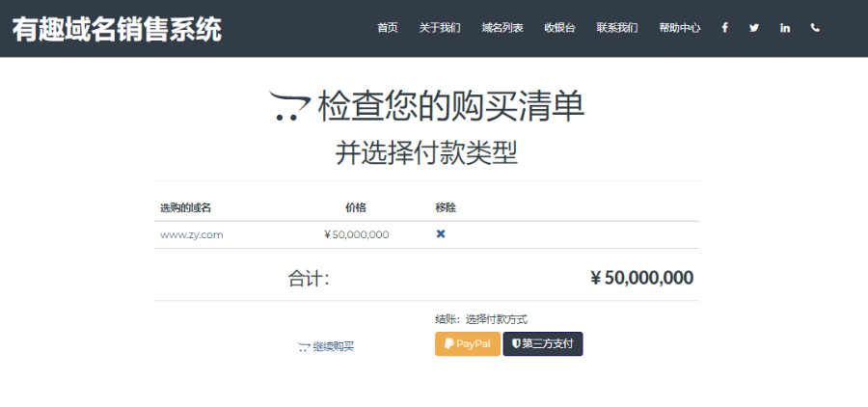The width and height of the screenshot is (868, 407).
Task: Remove www.zy.com with the X icon
Action: (441, 234)
